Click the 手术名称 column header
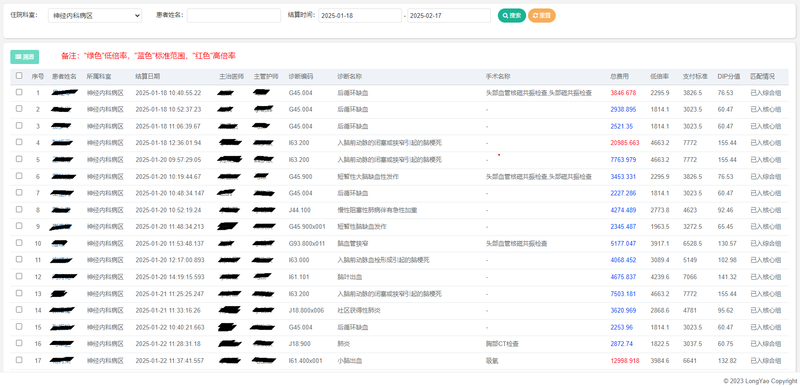The image size is (800, 386). (498, 76)
